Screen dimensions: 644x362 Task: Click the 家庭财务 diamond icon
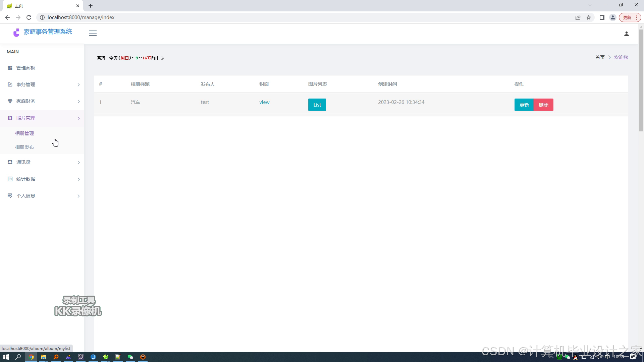(x=10, y=101)
